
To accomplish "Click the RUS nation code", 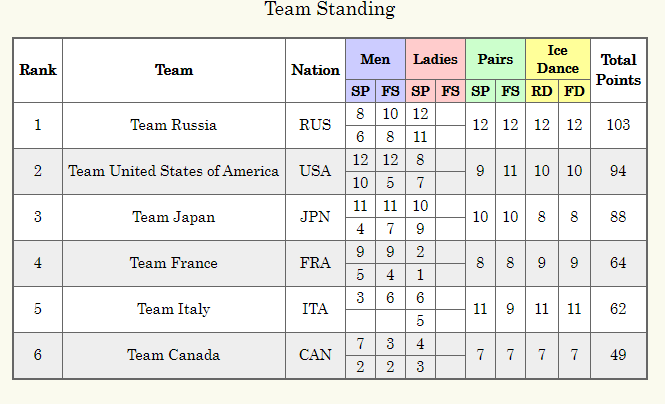I will (315, 125).
